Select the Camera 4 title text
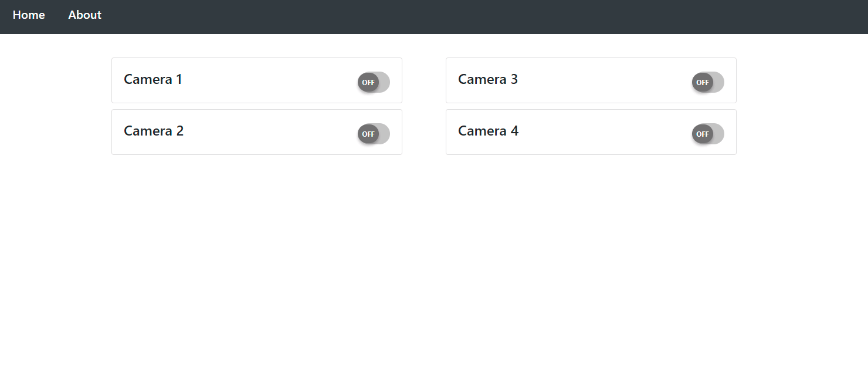 coord(489,131)
